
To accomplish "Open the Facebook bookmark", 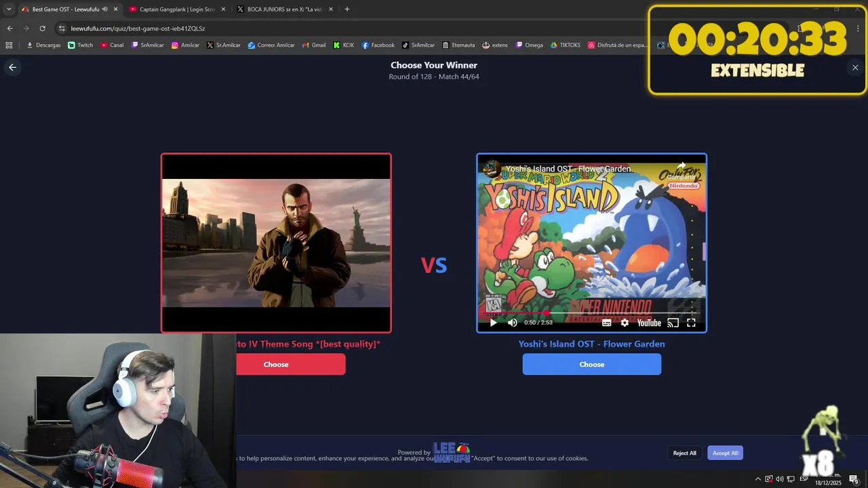I will pos(378,45).
